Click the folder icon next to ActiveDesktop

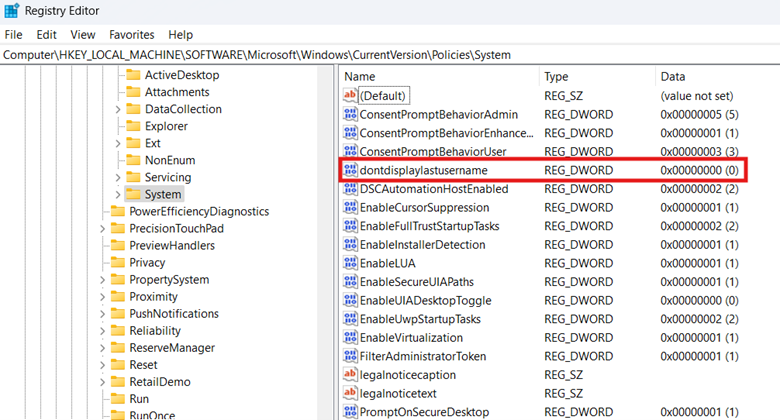tap(133, 75)
